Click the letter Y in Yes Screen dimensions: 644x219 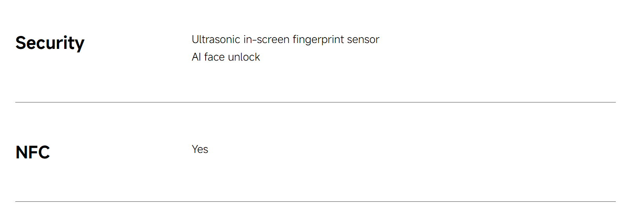[x=195, y=149]
